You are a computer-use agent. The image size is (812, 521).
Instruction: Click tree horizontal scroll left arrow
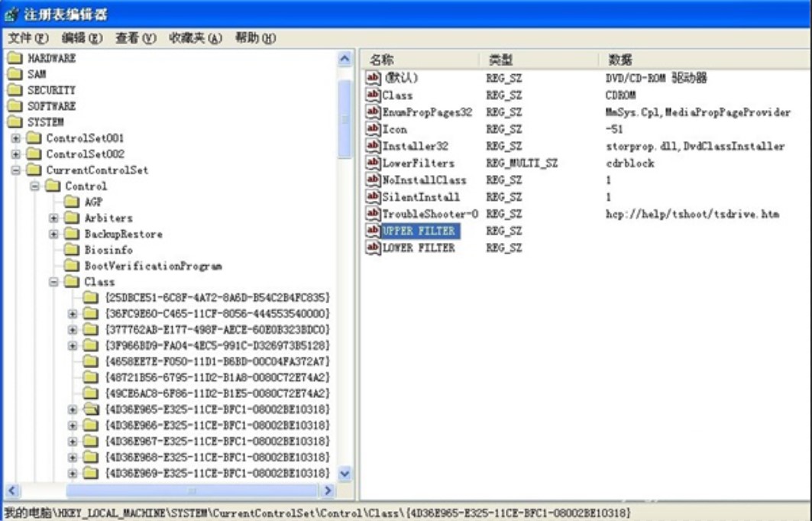pos(12,490)
